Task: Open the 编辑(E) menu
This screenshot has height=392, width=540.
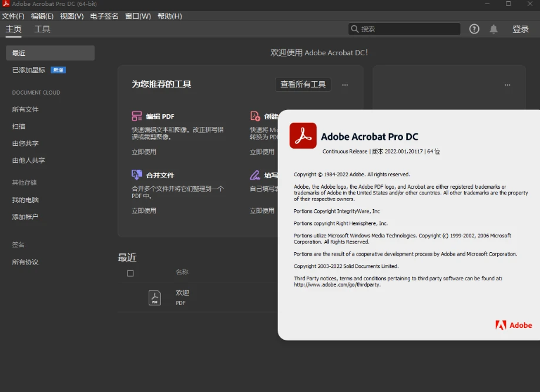Action: [42, 16]
